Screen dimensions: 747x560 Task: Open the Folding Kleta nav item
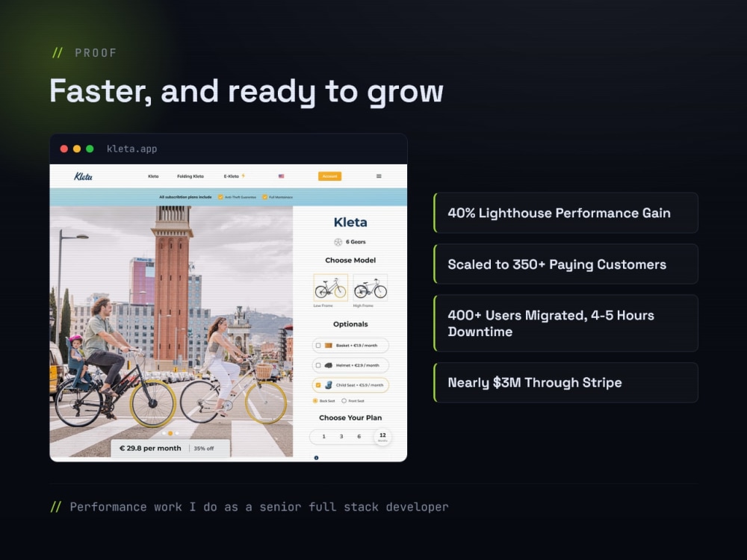coord(190,176)
